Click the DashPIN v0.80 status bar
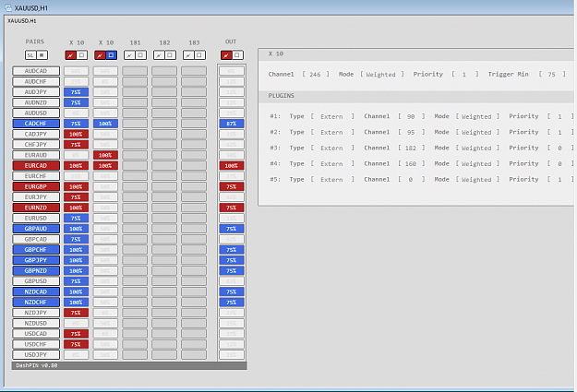The width and height of the screenshot is (577, 392). (129, 365)
